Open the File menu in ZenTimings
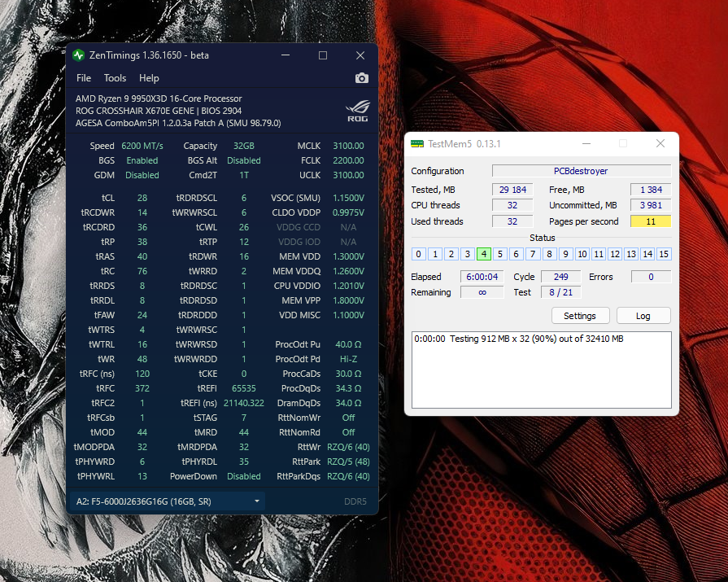Image resolution: width=728 pixels, height=582 pixels. point(84,78)
